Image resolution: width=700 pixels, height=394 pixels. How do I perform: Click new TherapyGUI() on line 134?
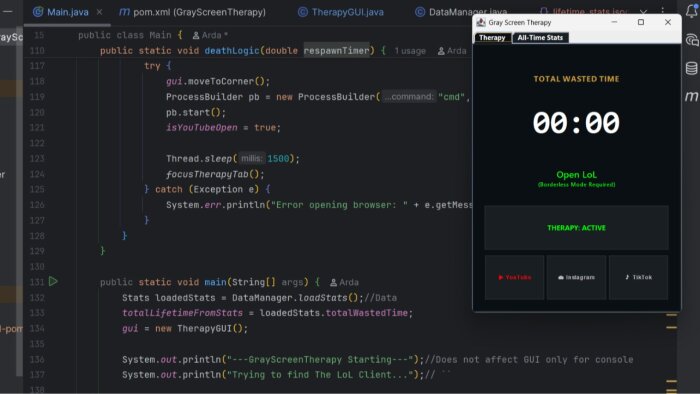201,328
